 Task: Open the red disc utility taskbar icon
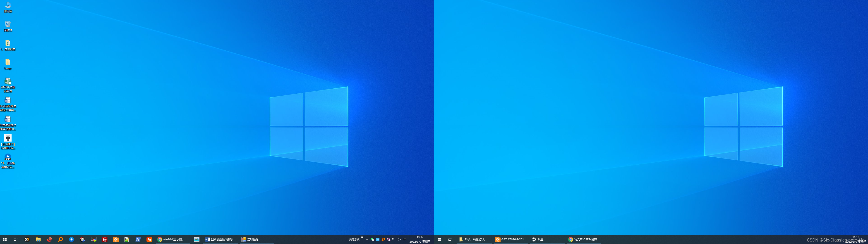click(83, 239)
